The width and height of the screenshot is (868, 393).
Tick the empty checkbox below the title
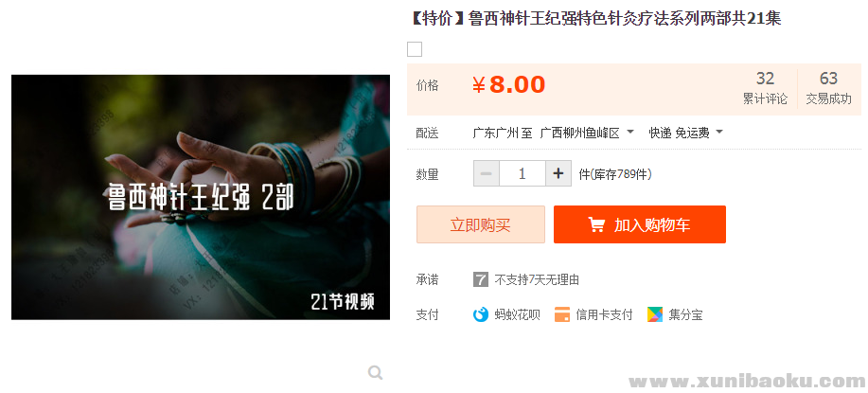pyautogui.click(x=415, y=49)
